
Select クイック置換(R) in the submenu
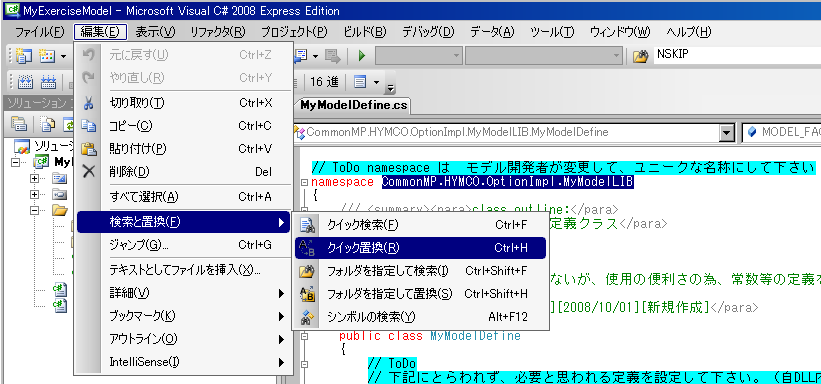[420, 248]
